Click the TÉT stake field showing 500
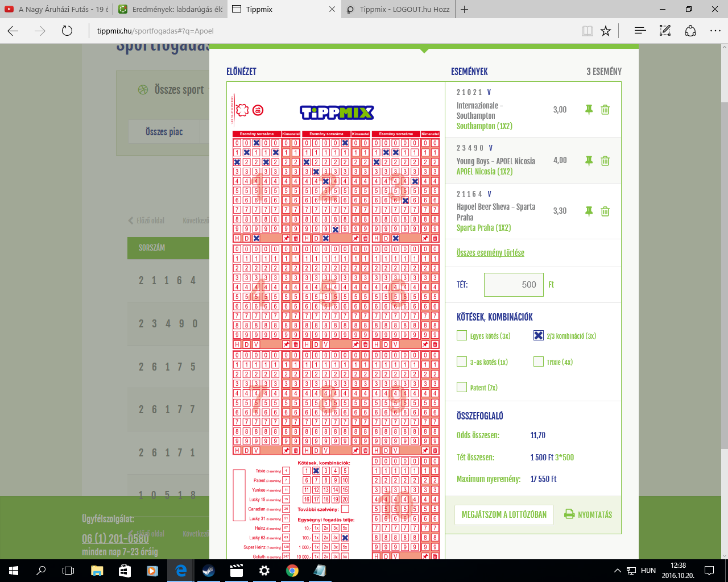 click(x=514, y=285)
